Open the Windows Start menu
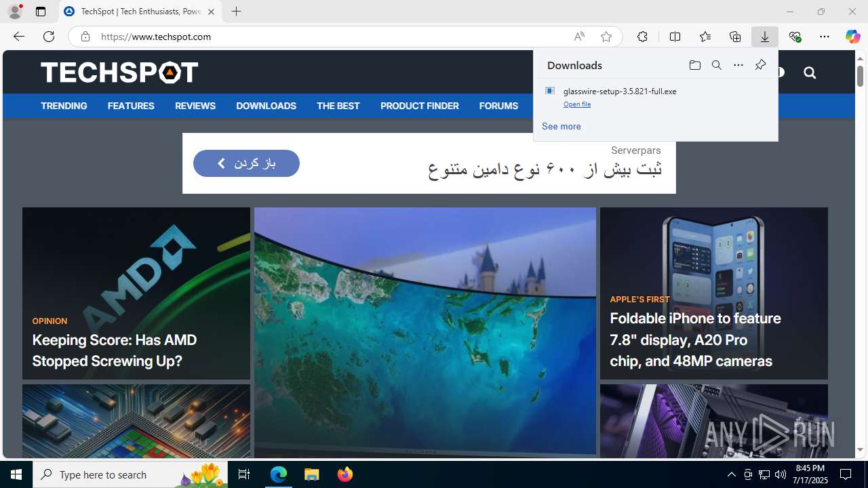Viewport: 868px width, 488px height. [x=16, y=474]
